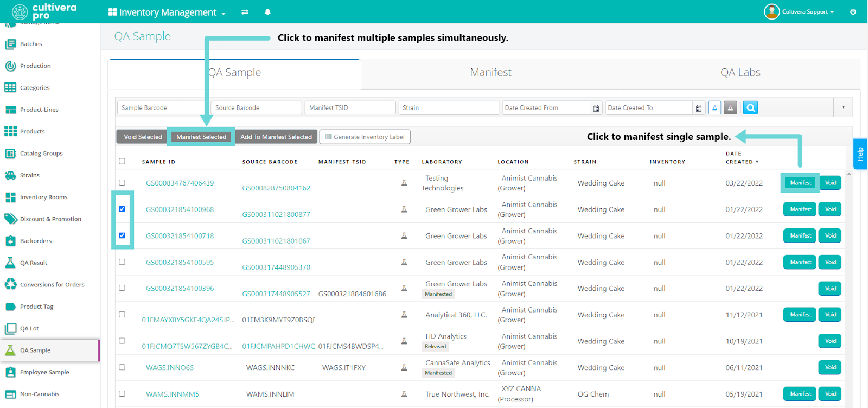Image resolution: width=868 pixels, height=408 pixels.
Task: Sort table by Sample ID header
Action: [158, 162]
